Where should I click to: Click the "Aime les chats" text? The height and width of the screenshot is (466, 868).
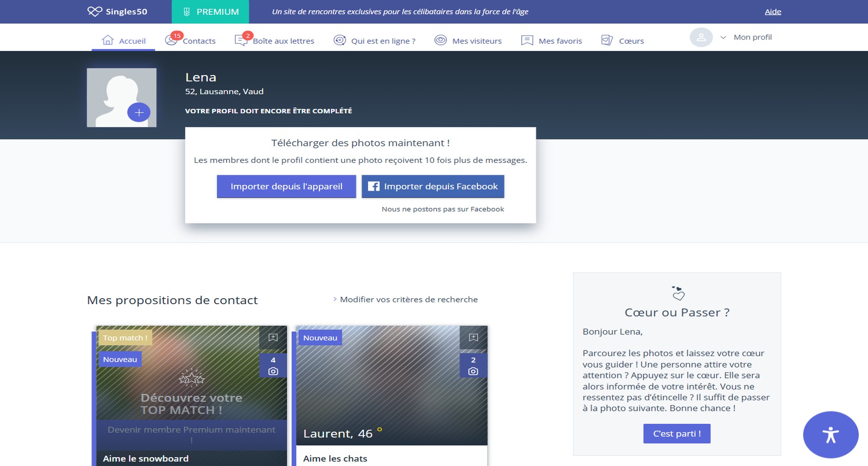coord(335,459)
